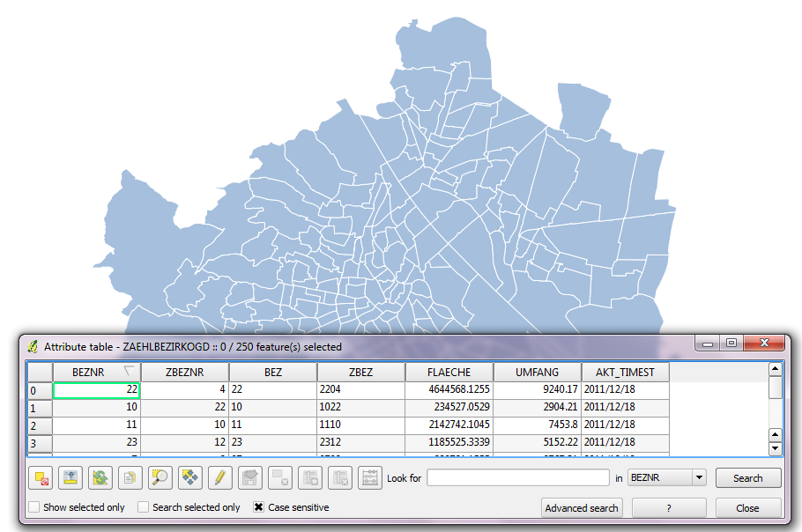Click the FLAECHE column header
The width and height of the screenshot is (802, 532).
pyautogui.click(x=449, y=372)
